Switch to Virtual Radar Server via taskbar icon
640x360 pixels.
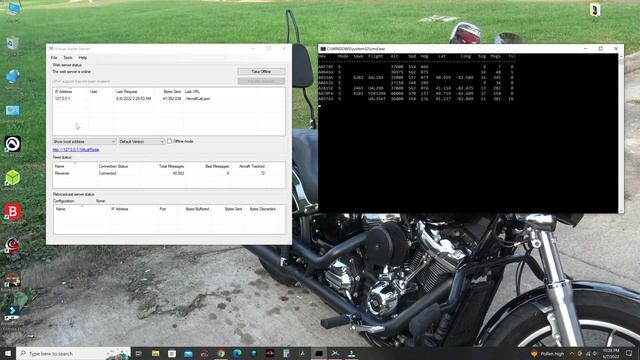[335, 353]
